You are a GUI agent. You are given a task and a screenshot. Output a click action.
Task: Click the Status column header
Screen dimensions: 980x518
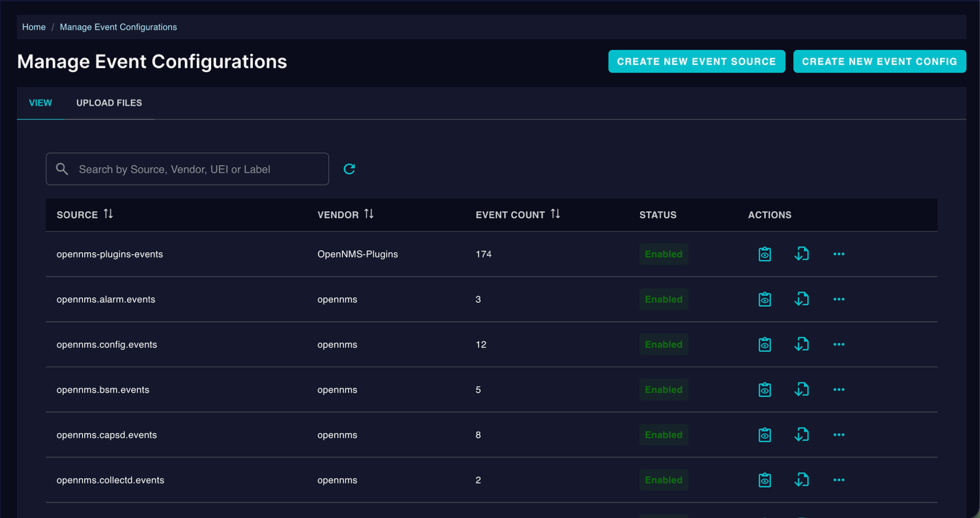pos(658,215)
